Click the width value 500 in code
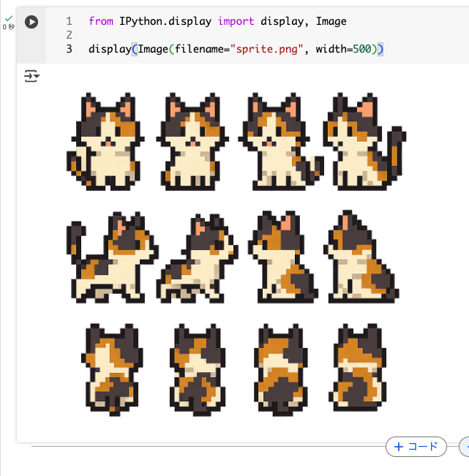Screen dimensions: 469x476 pos(361,49)
